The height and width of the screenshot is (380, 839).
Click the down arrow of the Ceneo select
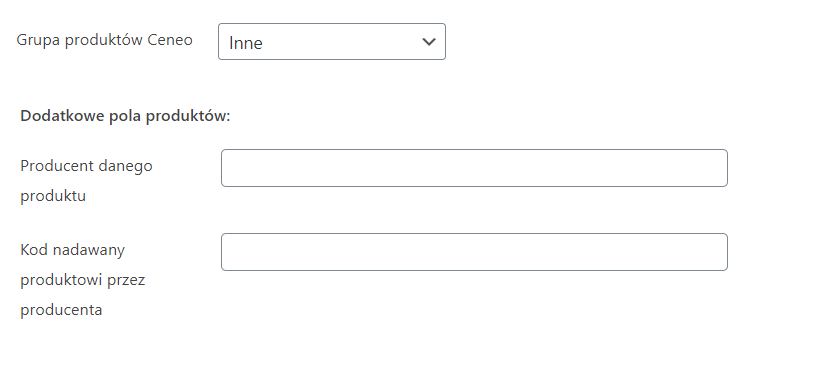click(429, 42)
